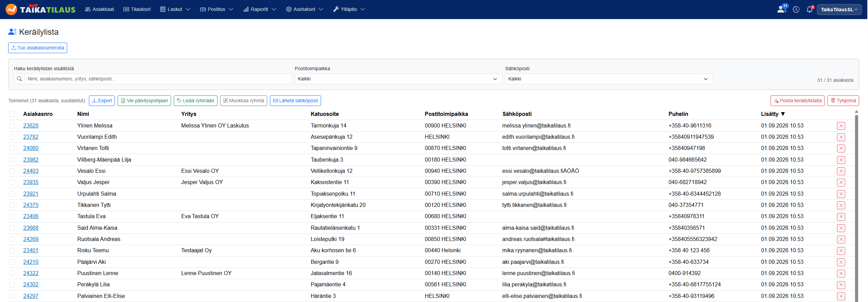Go to Asiakkaat in the navbar
The width and height of the screenshot is (868, 302).
click(x=100, y=9)
